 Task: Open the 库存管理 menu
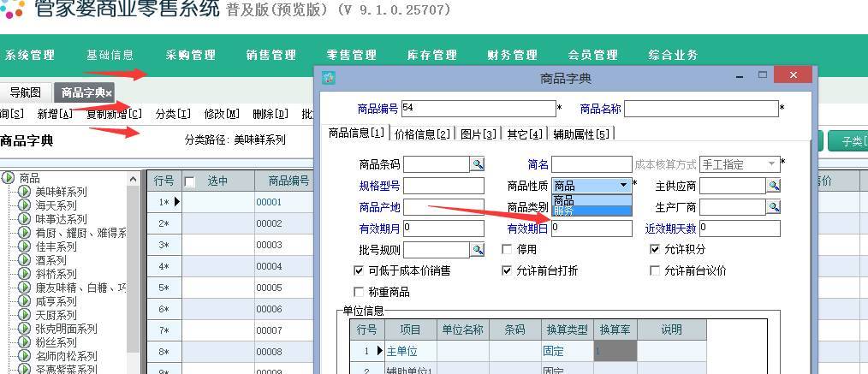431,56
